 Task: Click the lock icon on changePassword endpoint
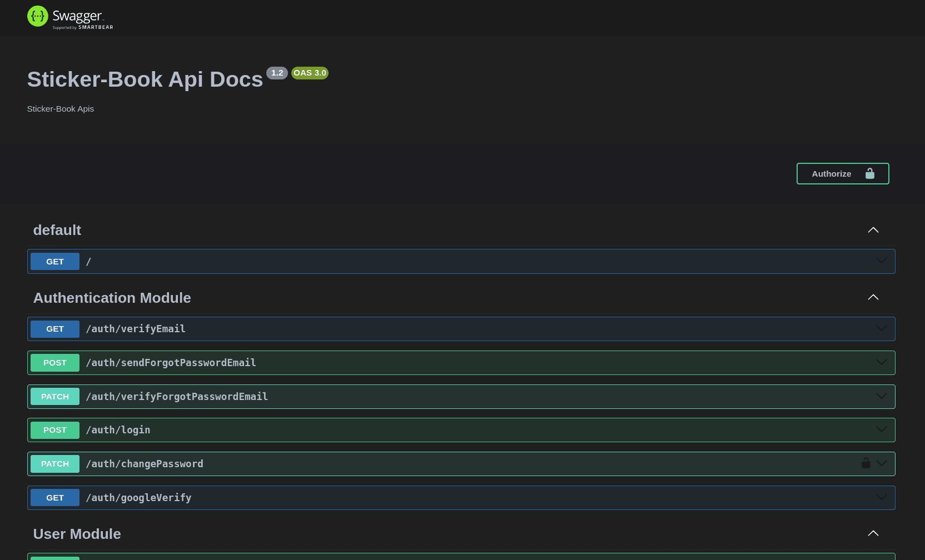click(866, 463)
